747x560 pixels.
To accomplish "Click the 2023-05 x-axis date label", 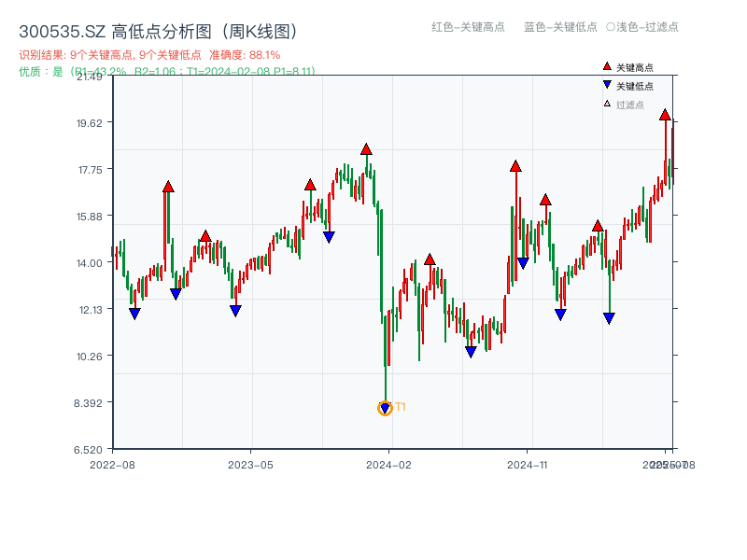I will pos(251,464).
